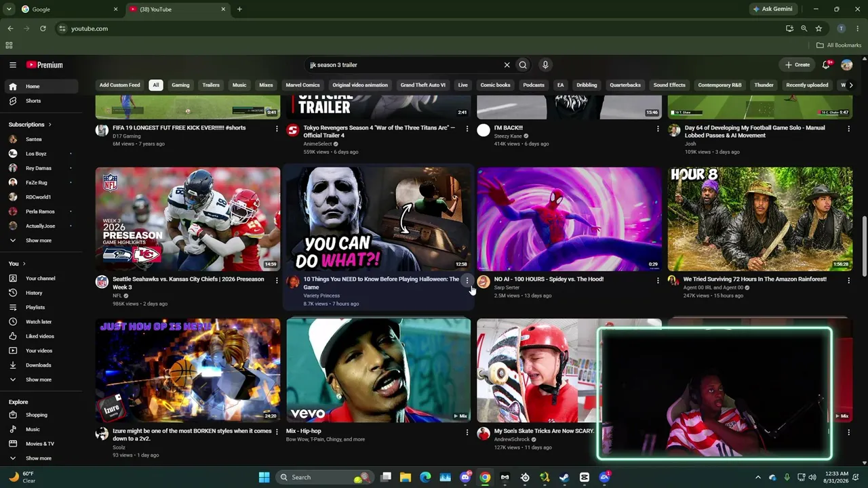The image size is (868, 488).
Task: Select the Trailers filter chip
Action: point(211,85)
